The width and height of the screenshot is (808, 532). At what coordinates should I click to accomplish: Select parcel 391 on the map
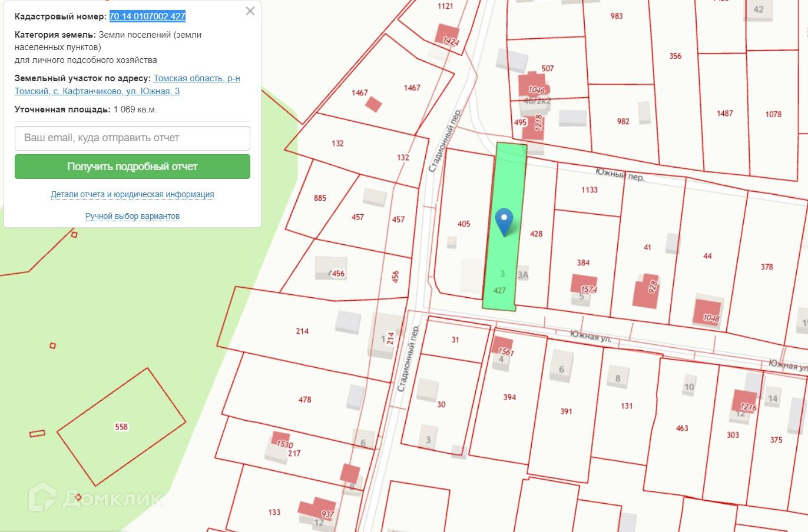tap(566, 411)
